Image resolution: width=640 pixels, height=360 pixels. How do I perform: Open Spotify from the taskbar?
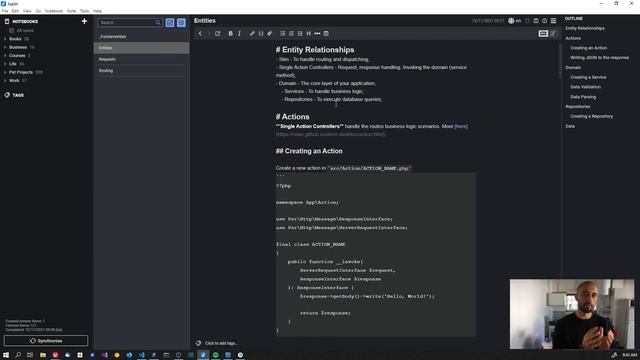click(216, 355)
